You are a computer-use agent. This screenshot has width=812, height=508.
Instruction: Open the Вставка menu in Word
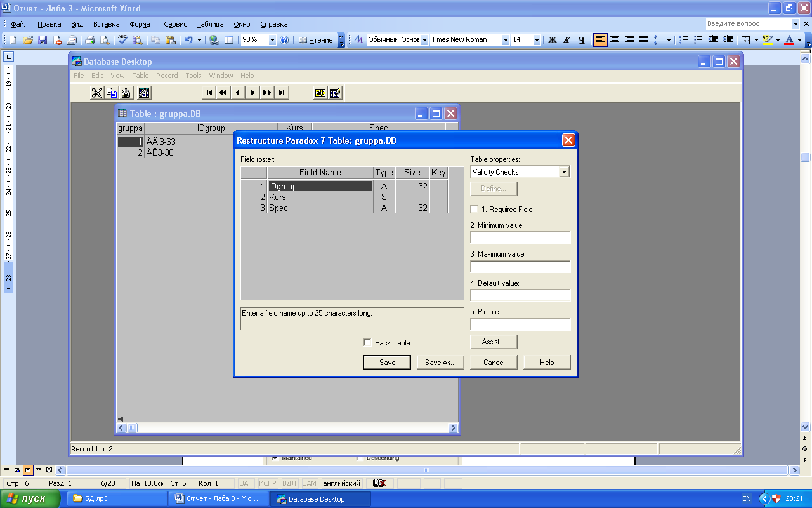[106, 24]
